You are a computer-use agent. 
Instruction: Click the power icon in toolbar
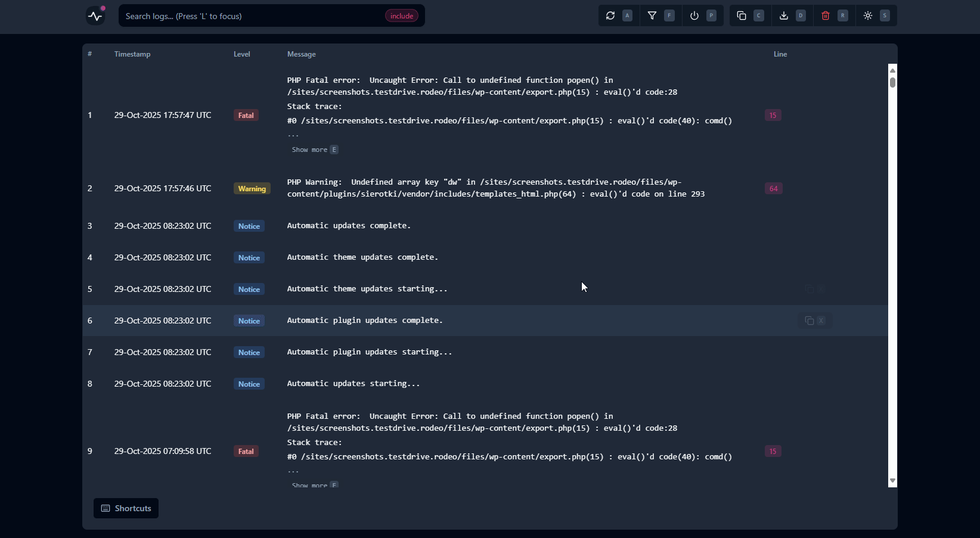694,16
